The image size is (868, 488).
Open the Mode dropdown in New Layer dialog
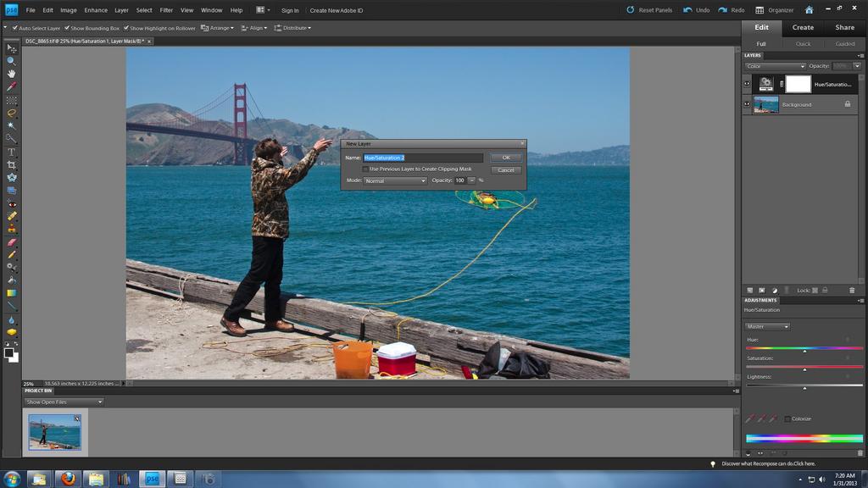pyautogui.click(x=395, y=180)
